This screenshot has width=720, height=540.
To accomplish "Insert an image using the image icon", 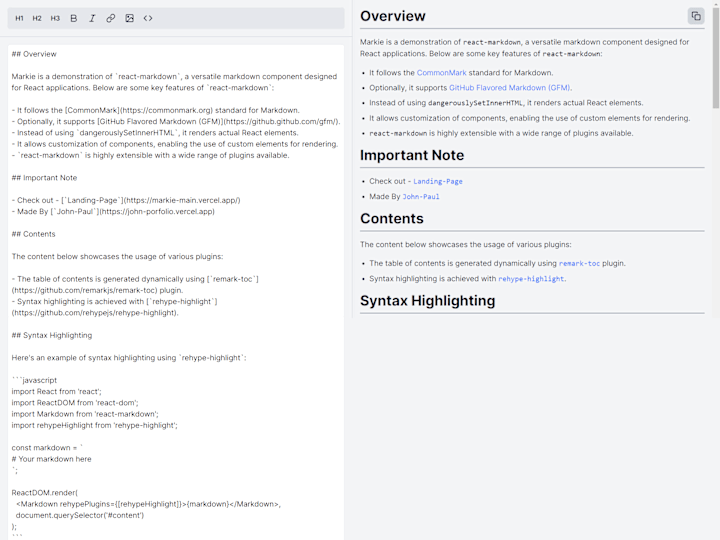I will point(129,18).
